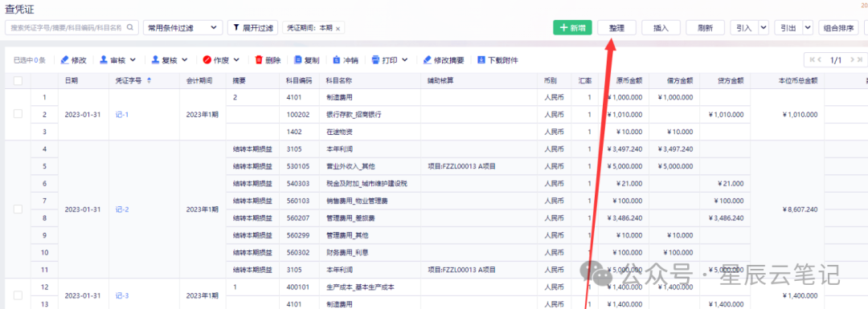Screen dimensions: 868x309
Task: Click the 贷方金额 column header
Action: (x=731, y=80)
